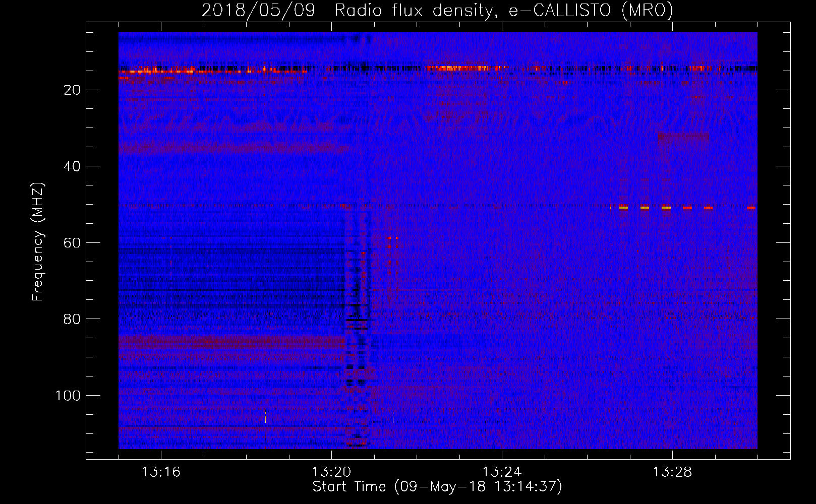The image size is (816, 504).
Task: Click the 13:24 time tick label
Action: coord(502,472)
